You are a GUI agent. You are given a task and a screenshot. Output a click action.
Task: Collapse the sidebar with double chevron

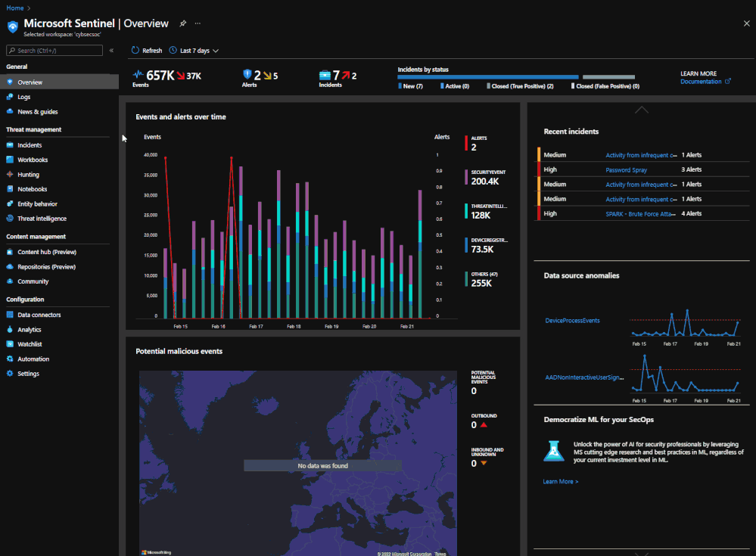point(111,50)
